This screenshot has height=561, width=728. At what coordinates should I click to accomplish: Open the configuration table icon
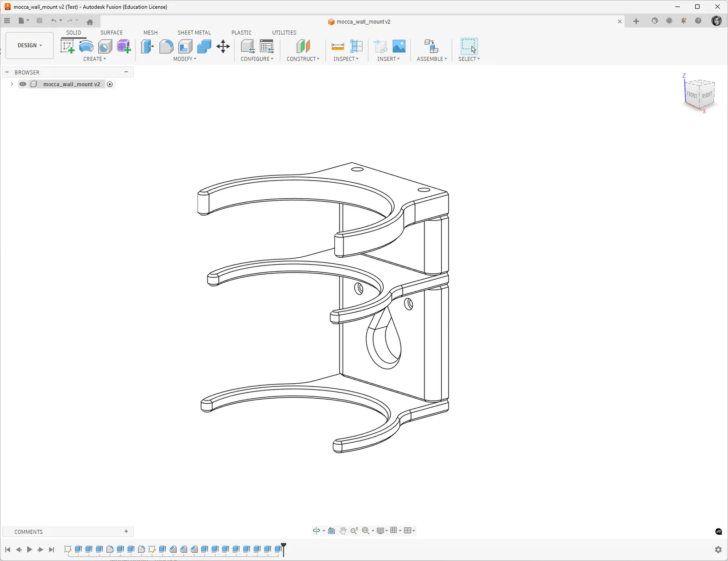[267, 46]
